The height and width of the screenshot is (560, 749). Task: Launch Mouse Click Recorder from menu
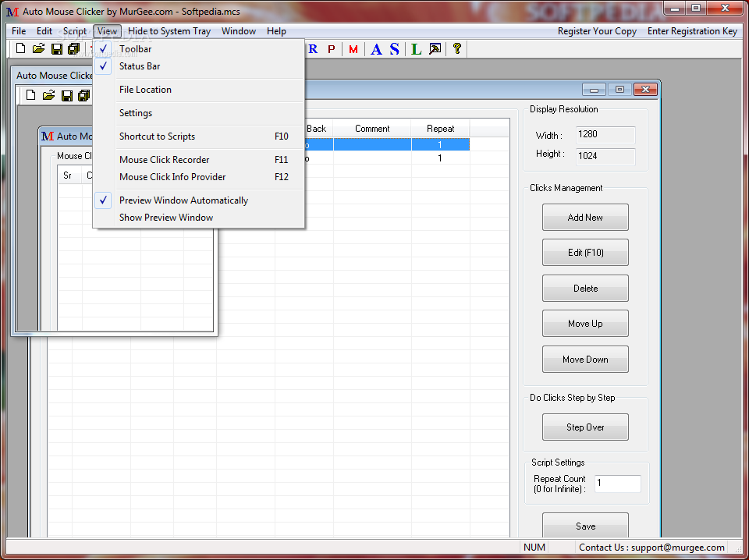(x=198, y=159)
